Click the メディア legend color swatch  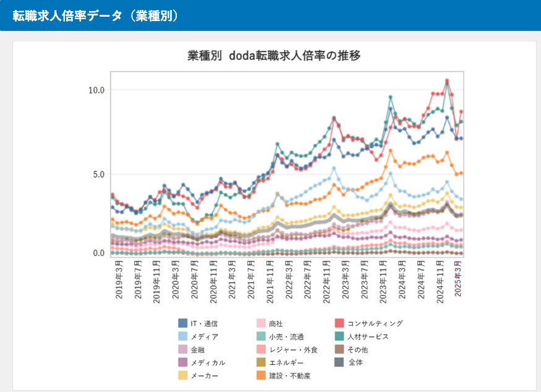click(x=183, y=336)
